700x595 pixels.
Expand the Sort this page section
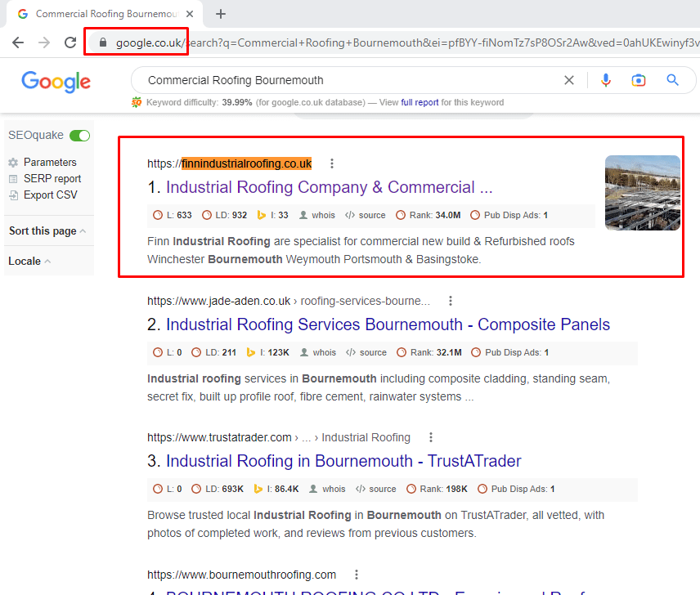pyautogui.click(x=47, y=231)
